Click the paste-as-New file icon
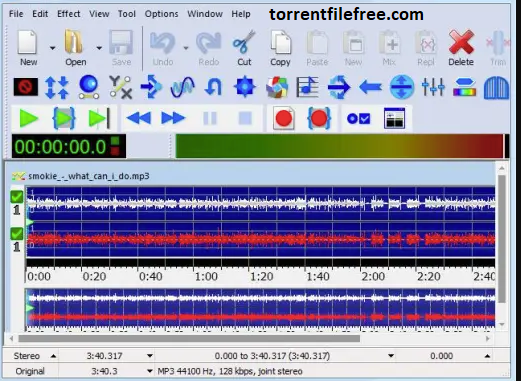The height and width of the screenshot is (381, 521). 353,42
